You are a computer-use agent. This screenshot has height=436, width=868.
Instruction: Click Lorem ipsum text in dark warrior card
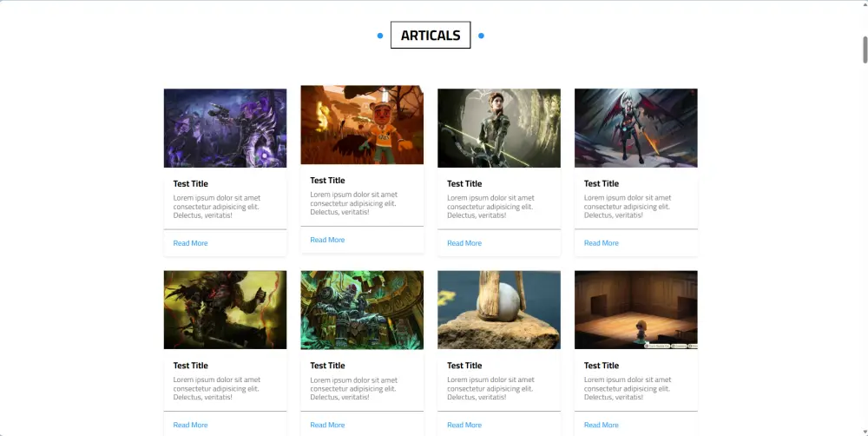pos(217,388)
